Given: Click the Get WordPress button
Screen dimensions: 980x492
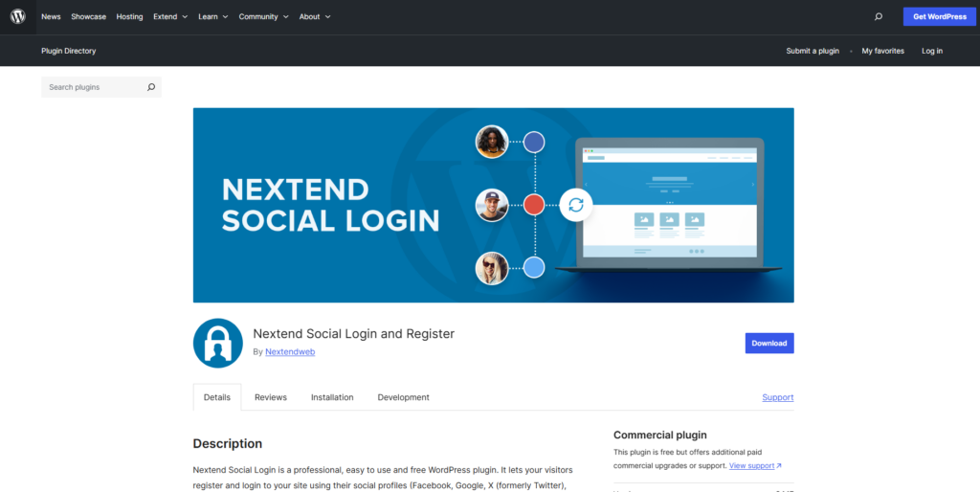Looking at the screenshot, I should coord(940,17).
